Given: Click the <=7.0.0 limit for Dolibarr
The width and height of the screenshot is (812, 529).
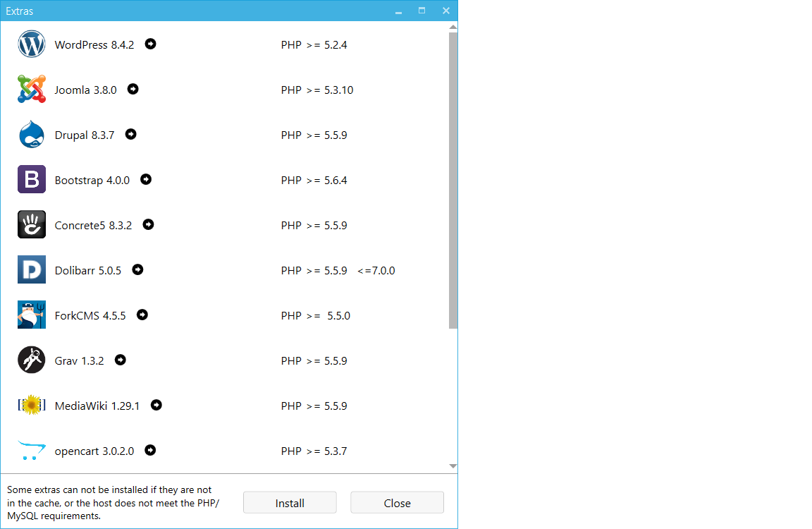Looking at the screenshot, I should [376, 270].
